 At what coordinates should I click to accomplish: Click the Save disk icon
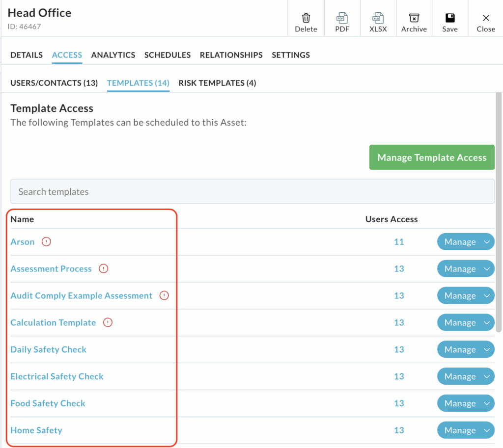(x=449, y=19)
